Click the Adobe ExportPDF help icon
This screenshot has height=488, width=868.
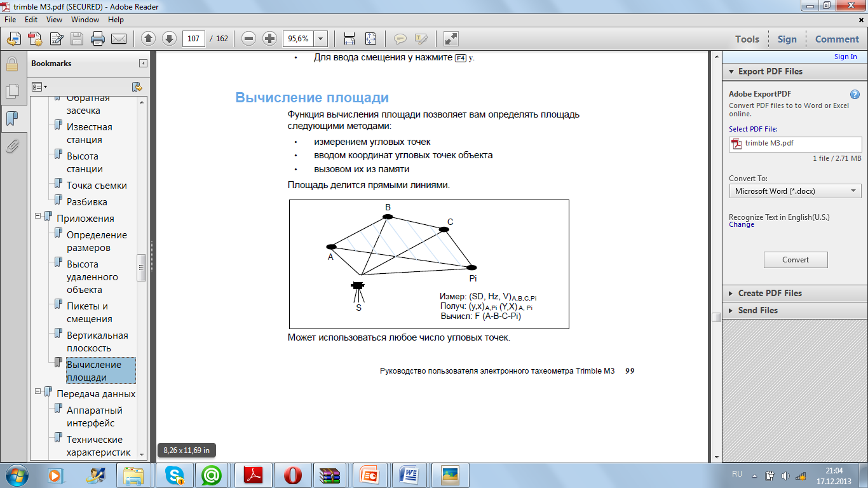tap(855, 94)
